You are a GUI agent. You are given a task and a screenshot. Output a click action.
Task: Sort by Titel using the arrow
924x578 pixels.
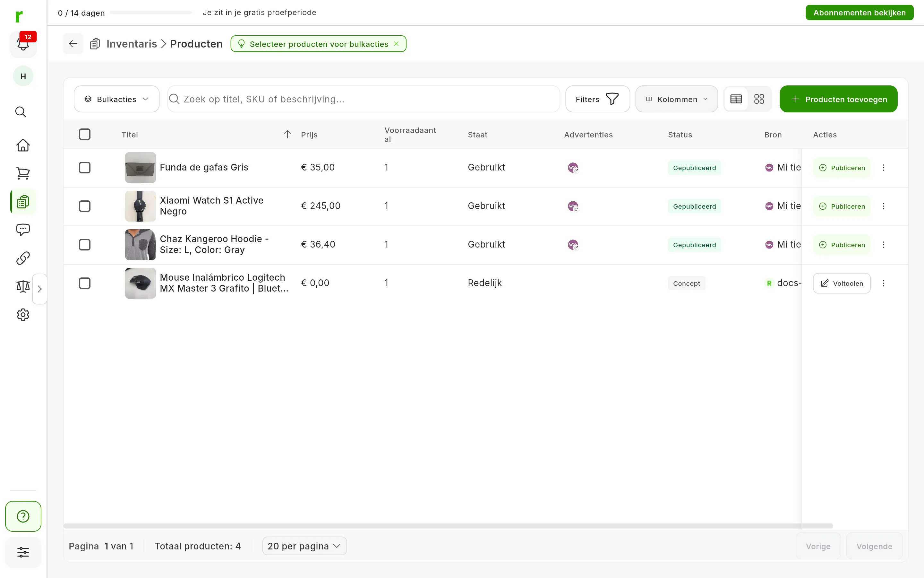[287, 134]
